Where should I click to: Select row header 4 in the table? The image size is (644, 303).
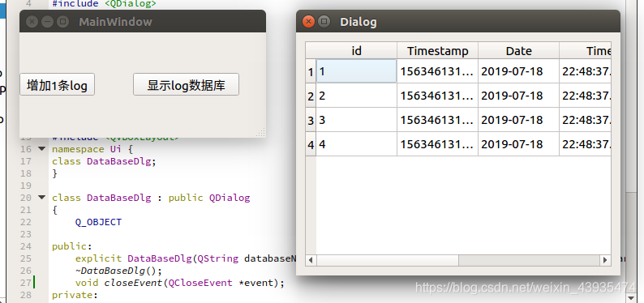point(311,144)
